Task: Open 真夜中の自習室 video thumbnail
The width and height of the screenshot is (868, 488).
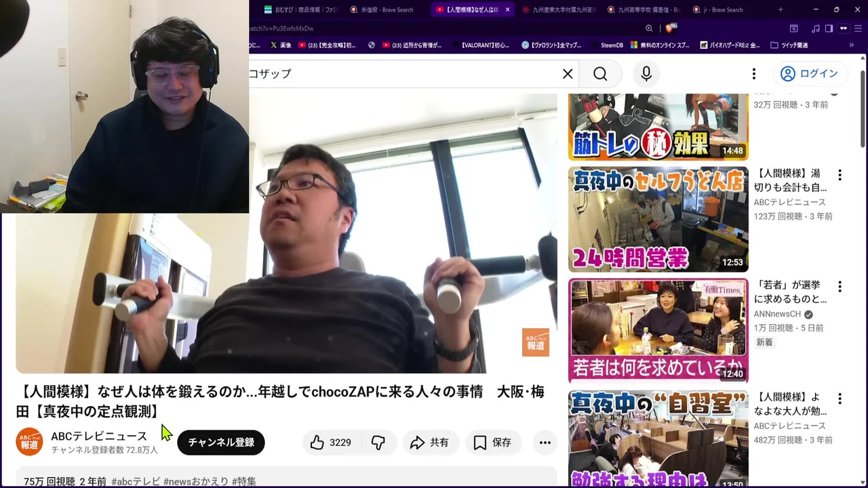Action: click(x=658, y=439)
